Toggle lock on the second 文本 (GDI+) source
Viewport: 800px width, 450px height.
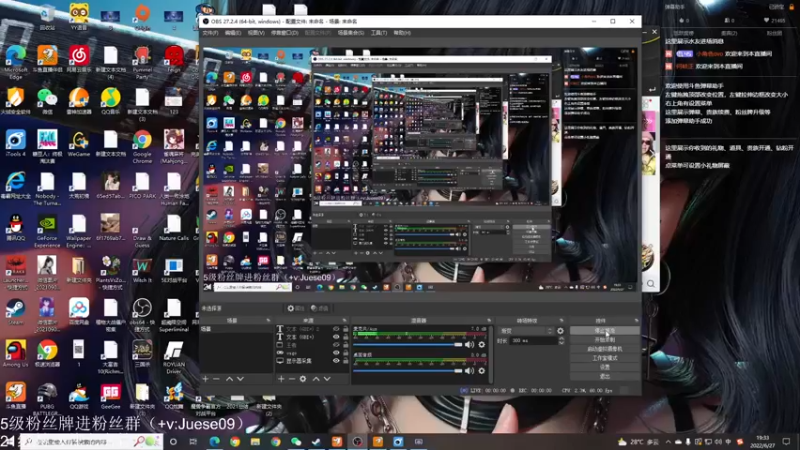pyautogui.click(x=345, y=337)
